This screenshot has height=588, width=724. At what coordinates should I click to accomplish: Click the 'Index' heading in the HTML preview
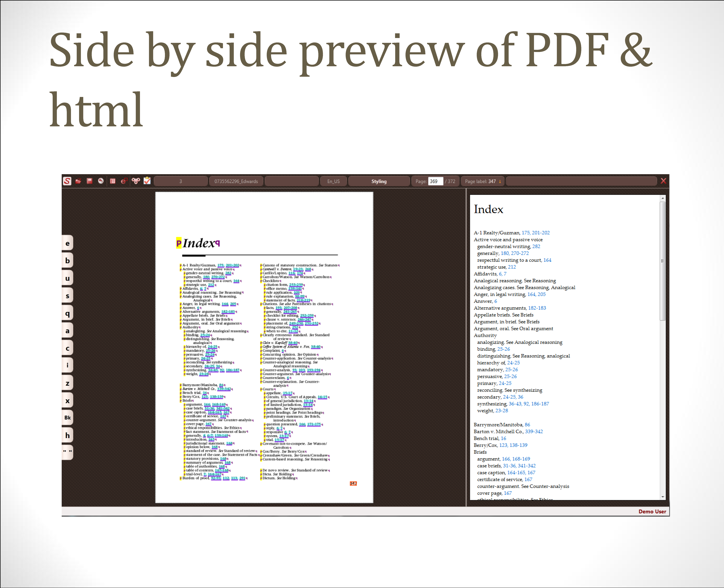coord(488,209)
